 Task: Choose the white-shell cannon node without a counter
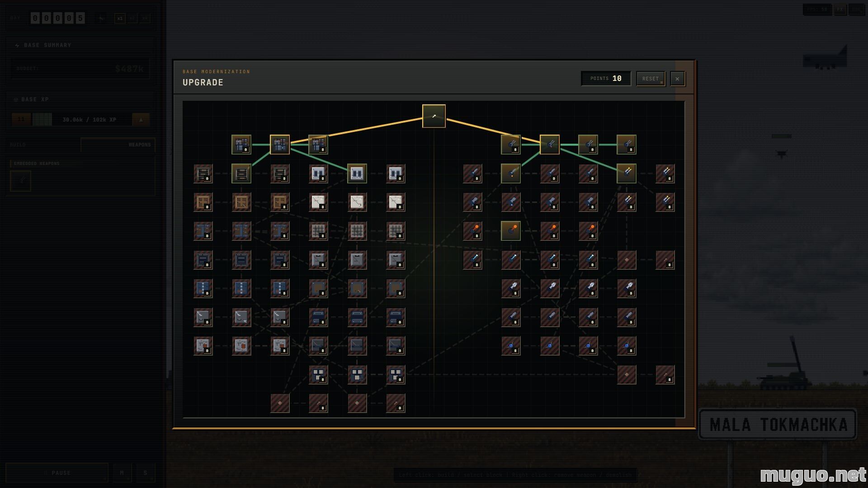click(550, 288)
